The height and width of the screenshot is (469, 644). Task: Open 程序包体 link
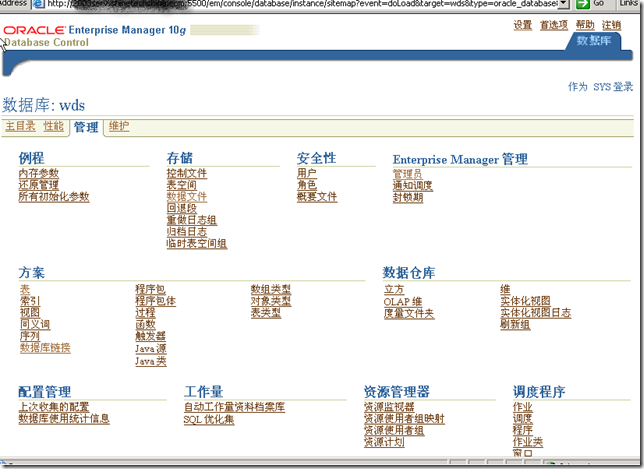click(156, 301)
